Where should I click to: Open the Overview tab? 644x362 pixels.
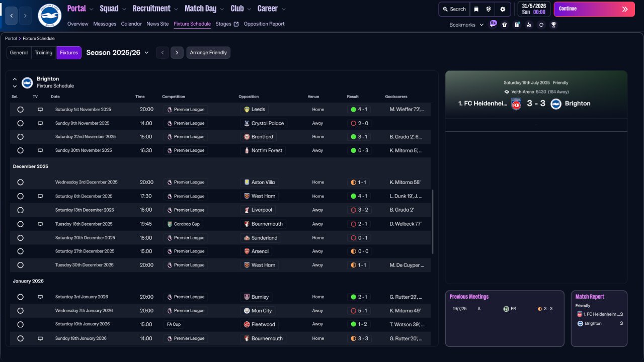(x=77, y=24)
